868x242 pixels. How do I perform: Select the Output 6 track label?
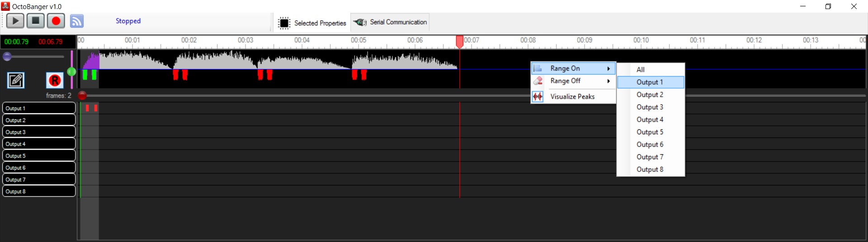[39, 167]
